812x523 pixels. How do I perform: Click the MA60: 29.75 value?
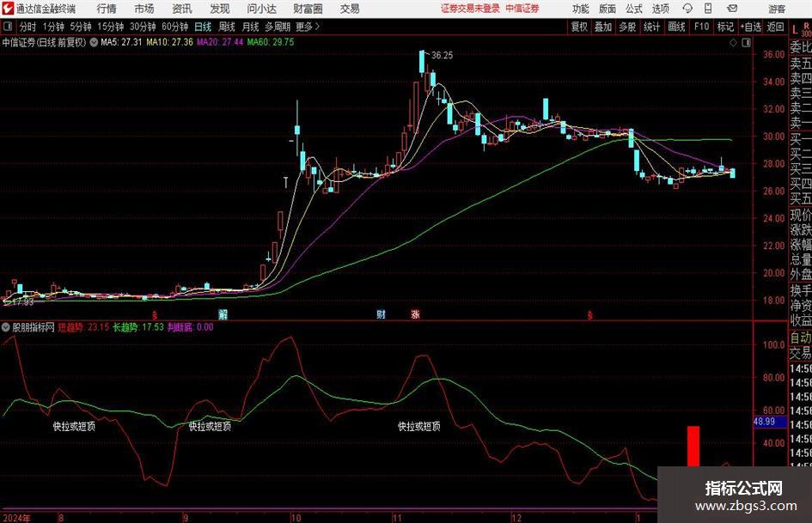271,42
